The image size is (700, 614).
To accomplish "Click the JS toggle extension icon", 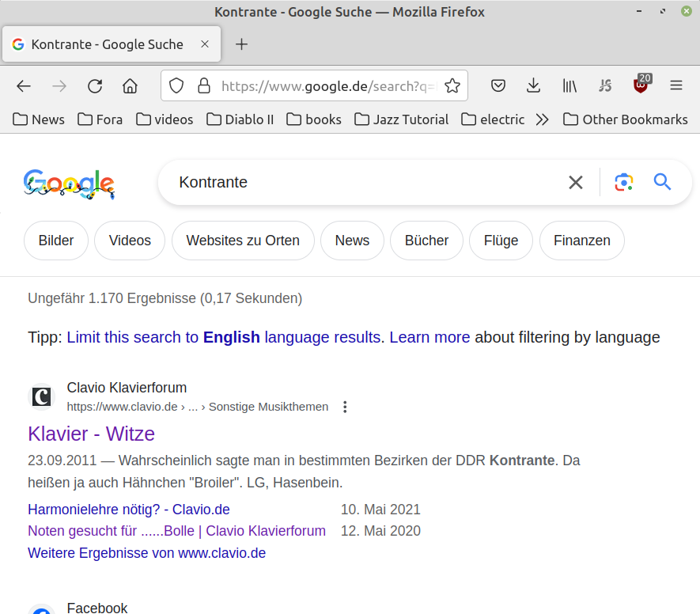I will pyautogui.click(x=605, y=85).
